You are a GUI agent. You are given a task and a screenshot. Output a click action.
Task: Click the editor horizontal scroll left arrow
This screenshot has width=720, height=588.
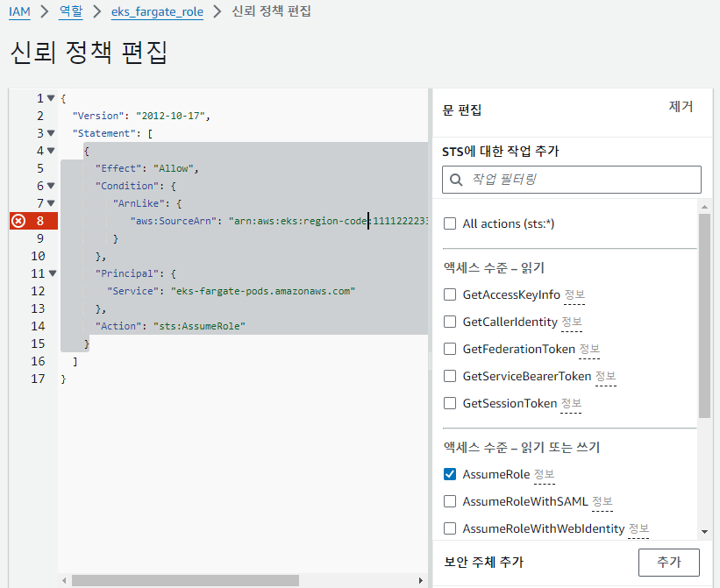64,581
